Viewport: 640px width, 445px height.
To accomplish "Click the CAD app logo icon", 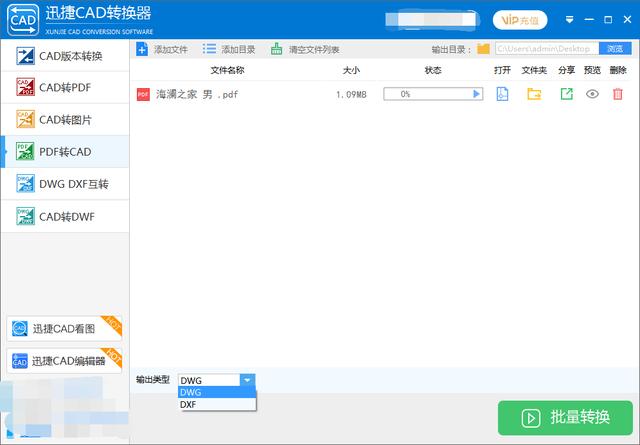I will click(x=23, y=20).
